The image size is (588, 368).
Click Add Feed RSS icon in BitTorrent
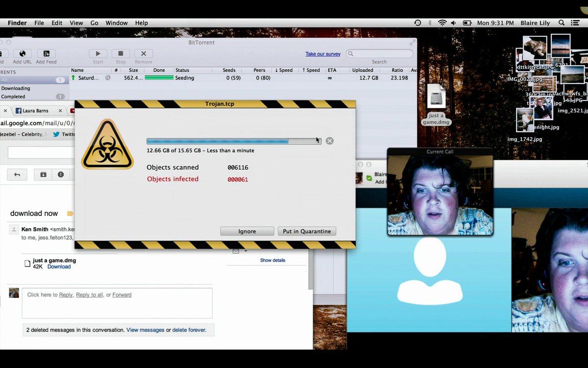(46, 53)
